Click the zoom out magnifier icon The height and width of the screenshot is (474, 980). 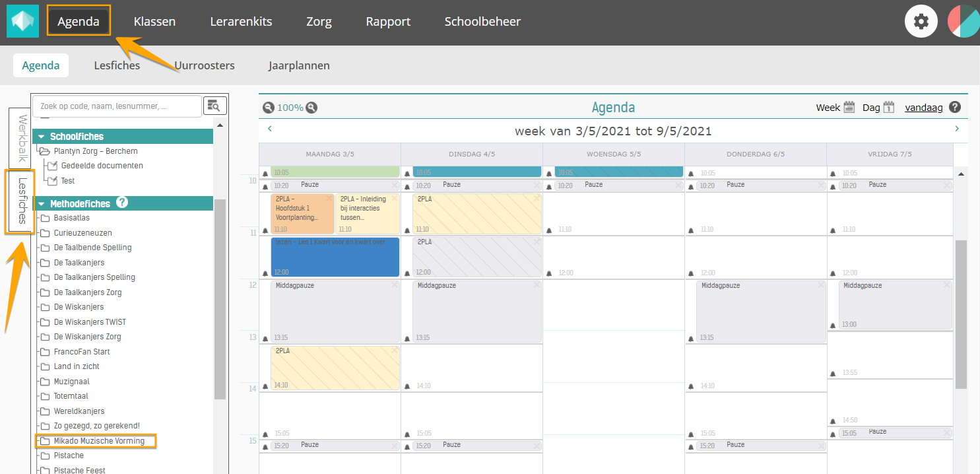(x=269, y=108)
